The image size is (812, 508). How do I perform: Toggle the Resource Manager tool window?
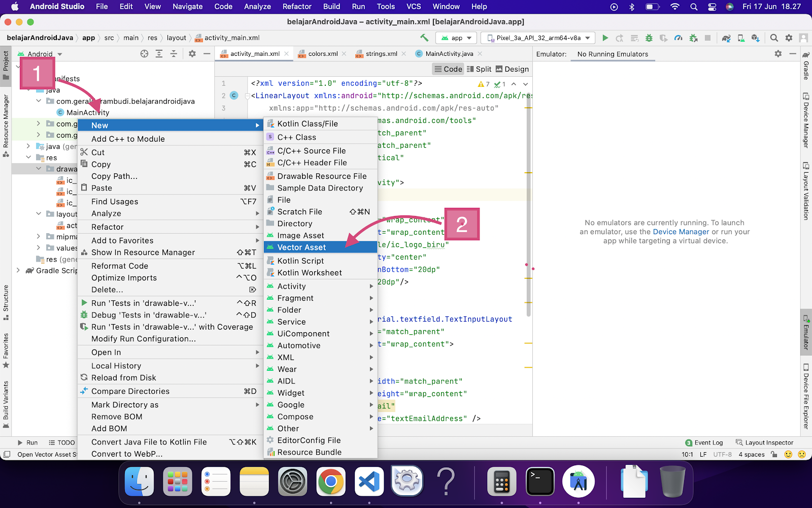coord(6,126)
